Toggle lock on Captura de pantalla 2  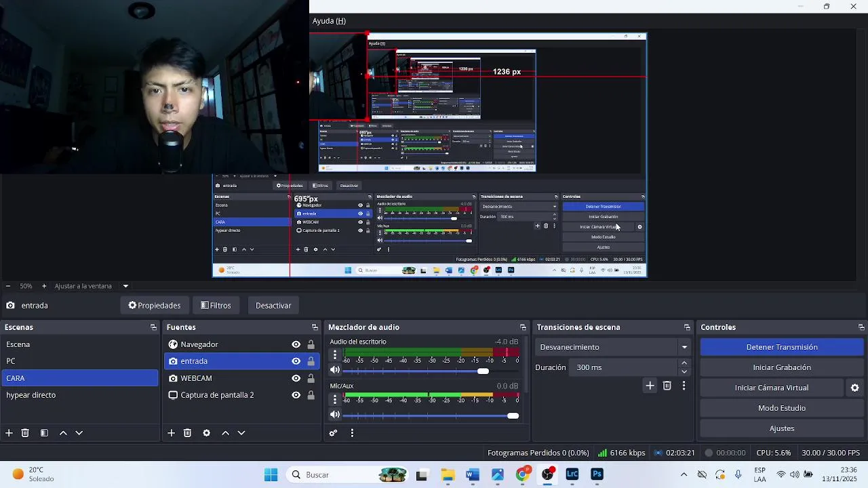click(311, 395)
